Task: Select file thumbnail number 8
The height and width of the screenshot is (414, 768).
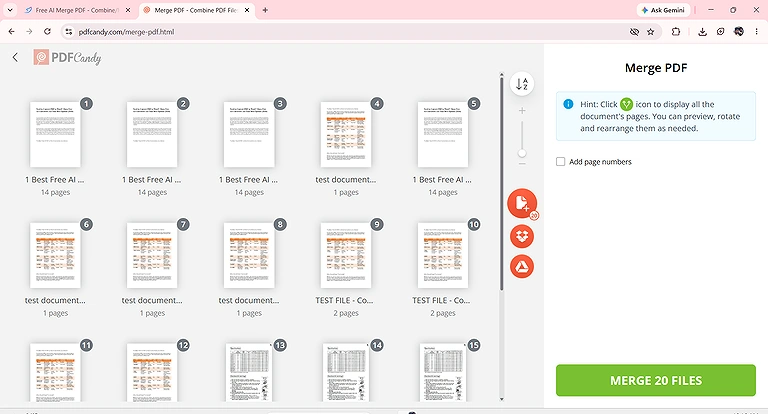Action: point(249,255)
